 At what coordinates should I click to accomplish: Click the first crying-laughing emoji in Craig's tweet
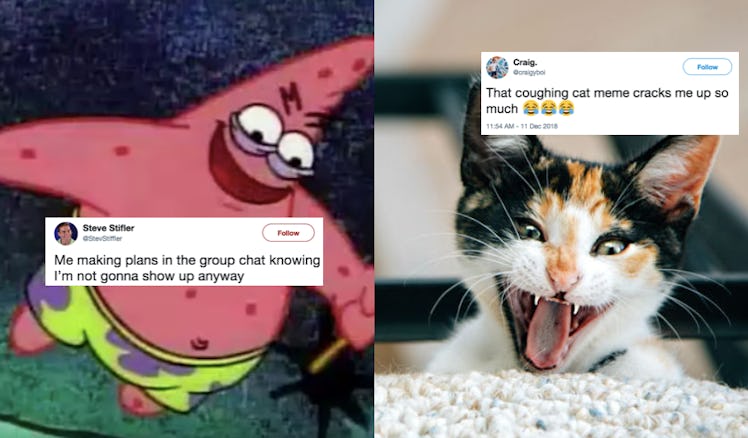[530, 108]
